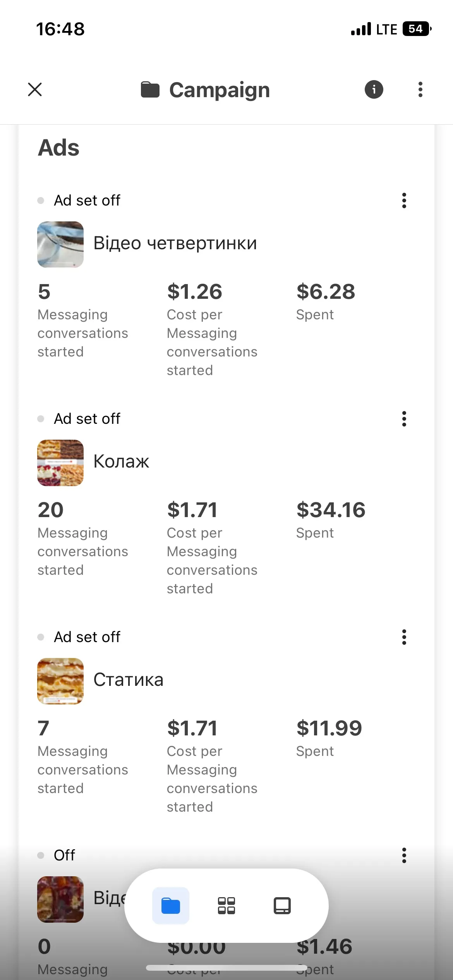
Task: Tap the status dot on Колаж ad
Action: (x=41, y=419)
